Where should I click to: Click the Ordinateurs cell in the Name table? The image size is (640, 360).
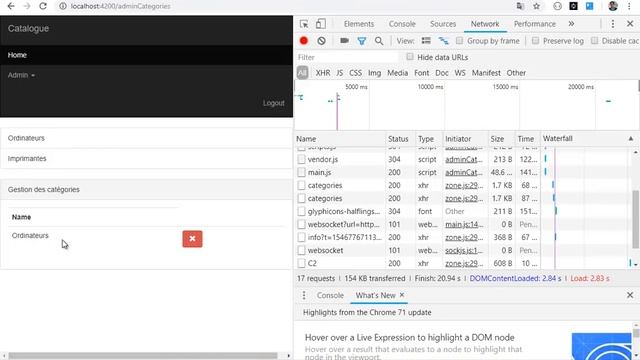(x=30, y=236)
